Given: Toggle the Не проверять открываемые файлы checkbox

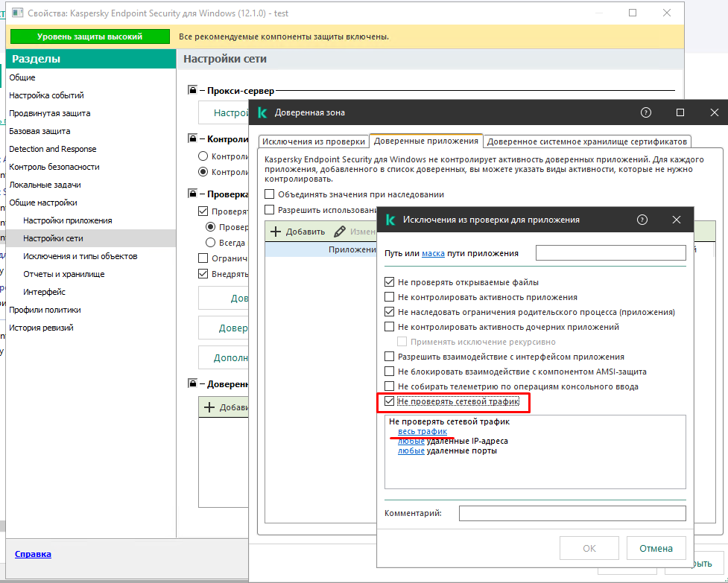Looking at the screenshot, I should 389,282.
